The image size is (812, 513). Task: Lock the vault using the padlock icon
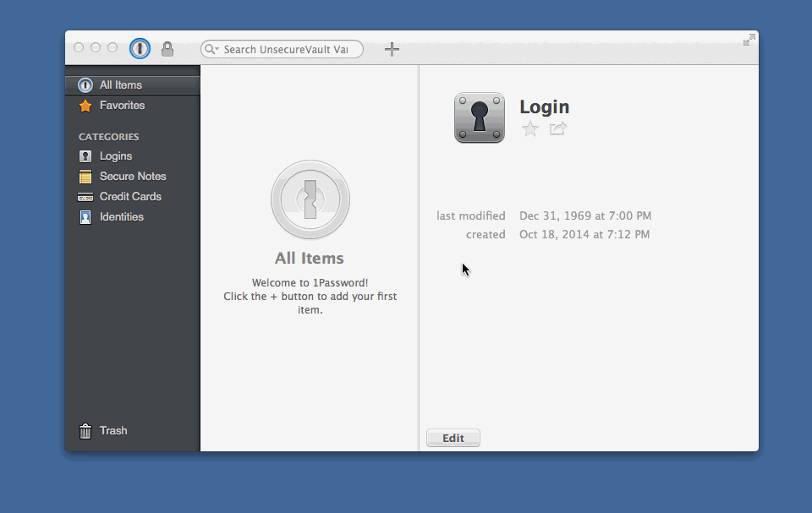(x=167, y=48)
